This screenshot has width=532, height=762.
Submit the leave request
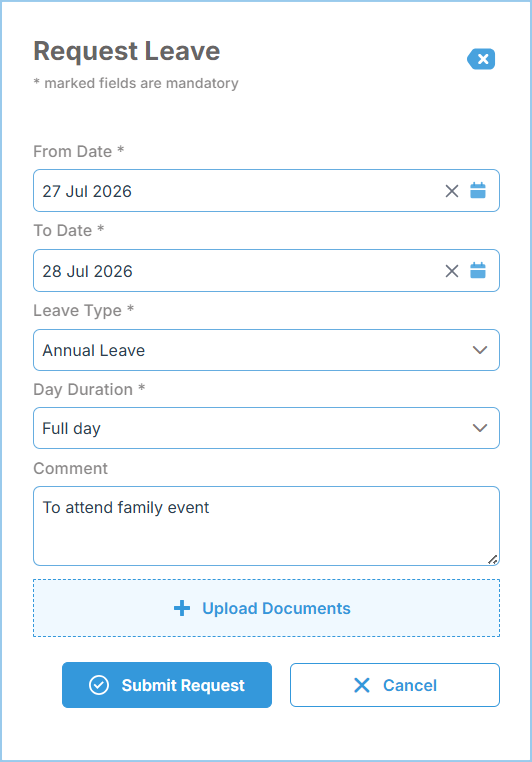(167, 685)
